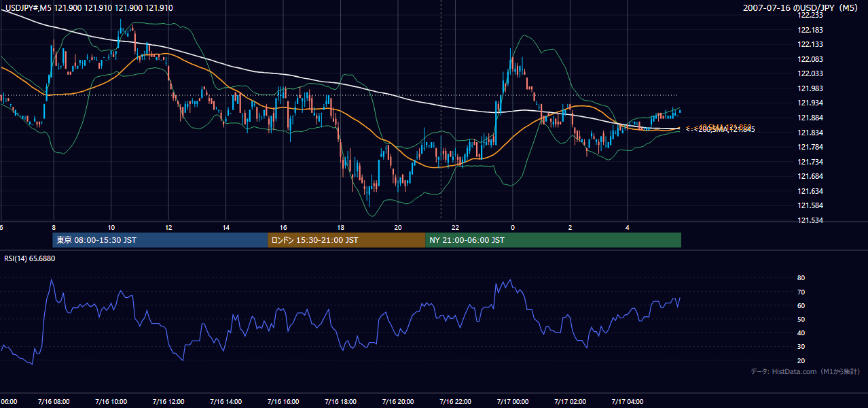Click the 7/16 14:00 time axis label
868x408 pixels.
[225, 402]
